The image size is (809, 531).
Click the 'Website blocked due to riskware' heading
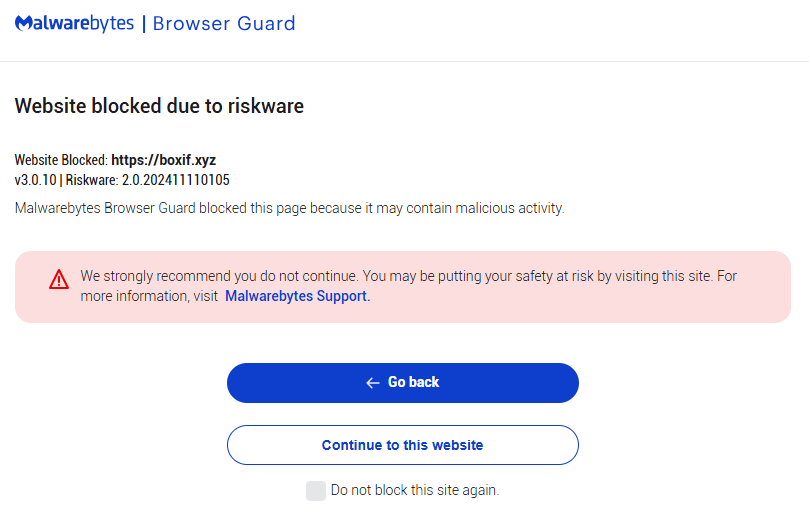159,106
